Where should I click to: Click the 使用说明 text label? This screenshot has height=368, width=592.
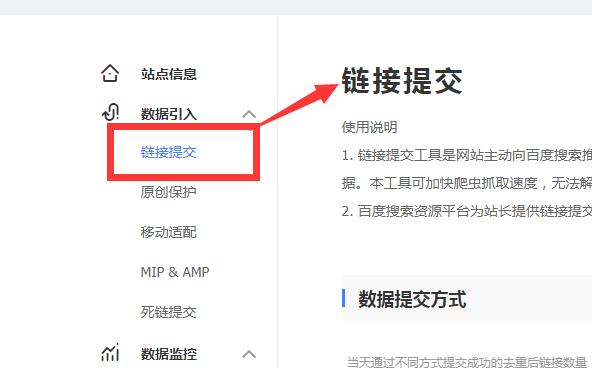370,127
